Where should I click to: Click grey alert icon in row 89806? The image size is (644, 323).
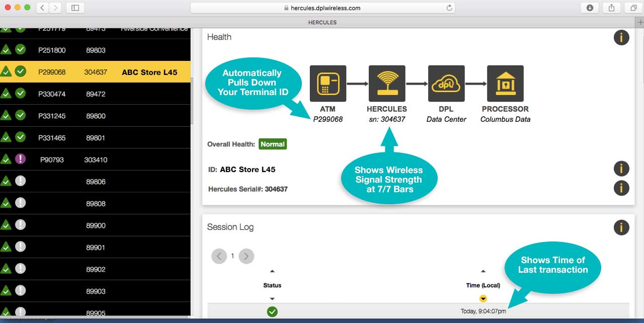pyautogui.click(x=20, y=181)
